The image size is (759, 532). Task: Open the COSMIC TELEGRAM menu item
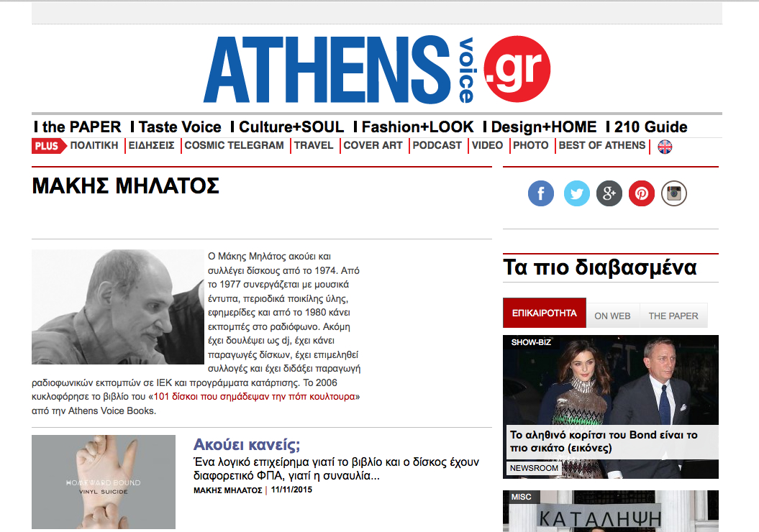pyautogui.click(x=235, y=145)
